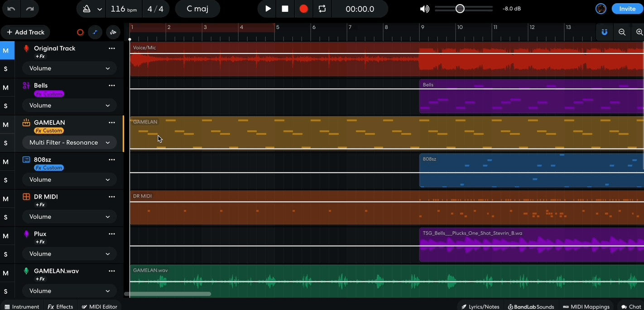
Task: Mute the Bells track
Action: tap(6, 88)
